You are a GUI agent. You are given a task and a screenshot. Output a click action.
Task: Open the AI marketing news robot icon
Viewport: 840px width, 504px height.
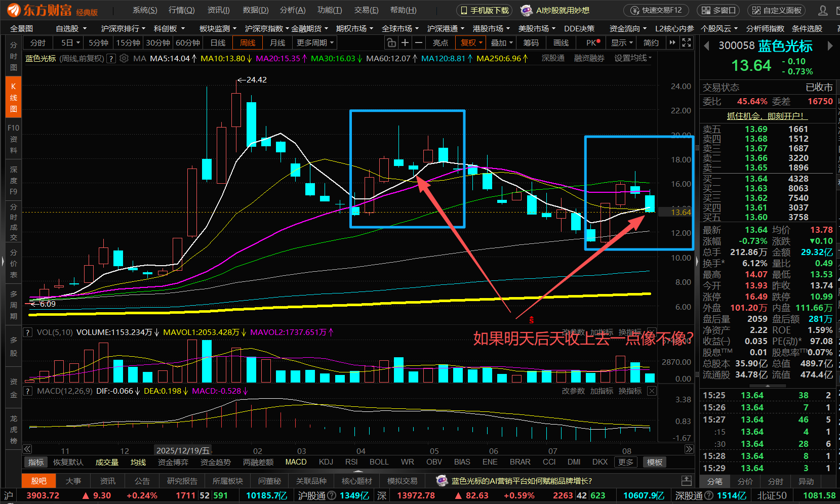pyautogui.click(x=442, y=481)
